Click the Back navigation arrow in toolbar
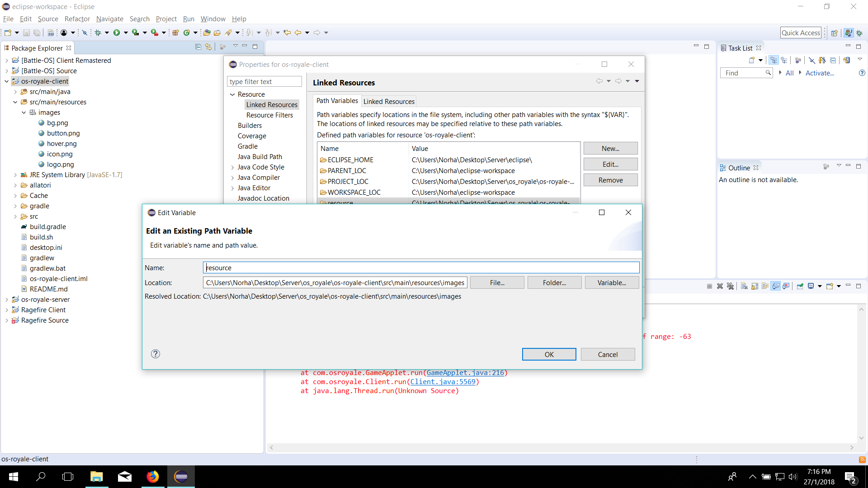Image resolution: width=868 pixels, height=488 pixels. 298,33
